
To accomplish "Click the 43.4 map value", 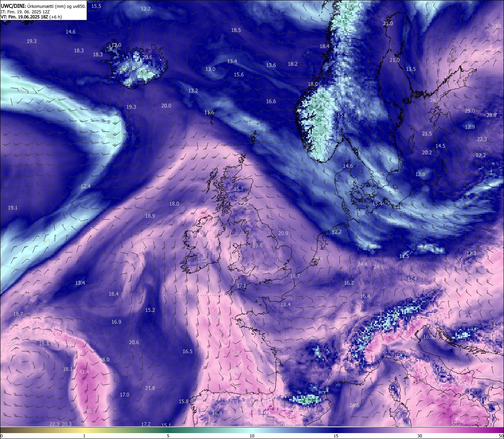I will (84, 372).
